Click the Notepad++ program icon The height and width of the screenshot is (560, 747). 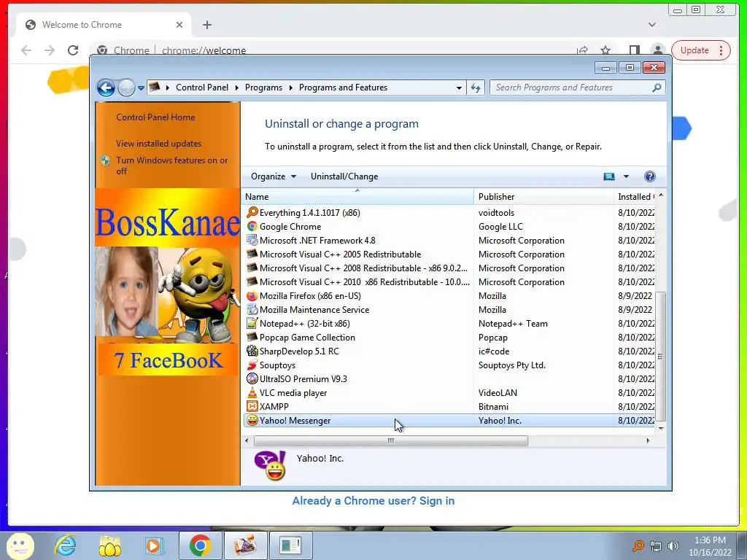tap(252, 323)
